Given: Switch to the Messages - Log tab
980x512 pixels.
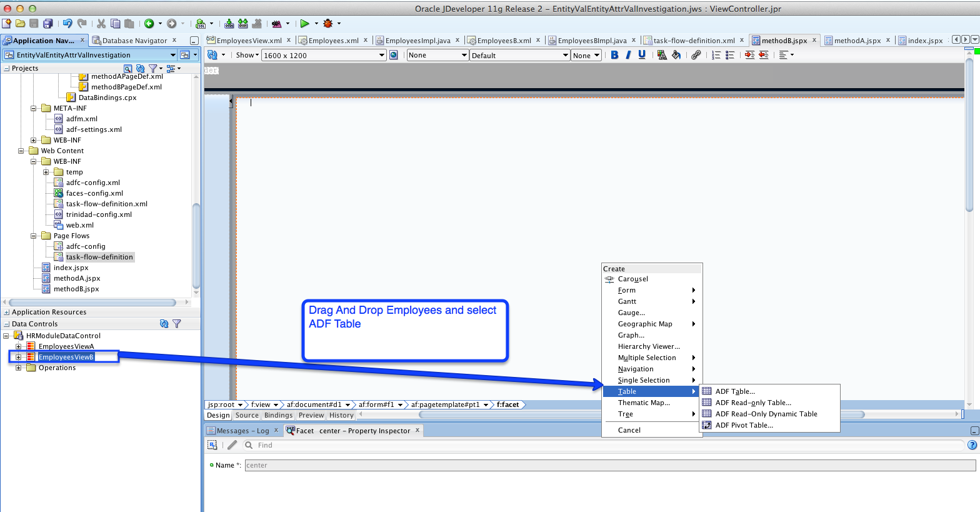Looking at the screenshot, I should pyautogui.click(x=242, y=431).
